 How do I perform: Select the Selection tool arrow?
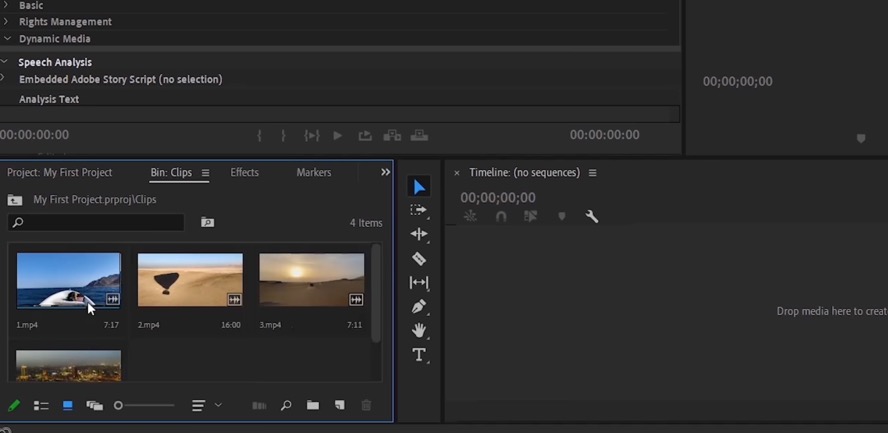[419, 187]
